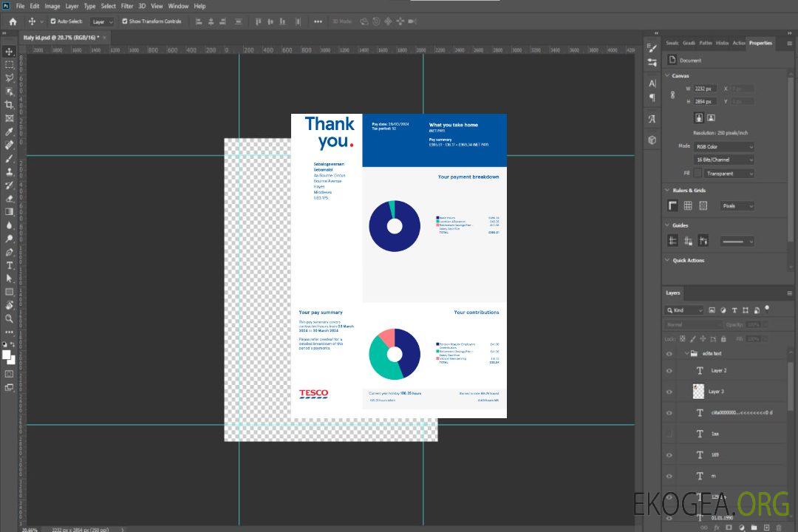Screen dimensions: 798x532
Task: Toggle the grid visibility icon in Rulers & Grids
Action: (x=688, y=205)
